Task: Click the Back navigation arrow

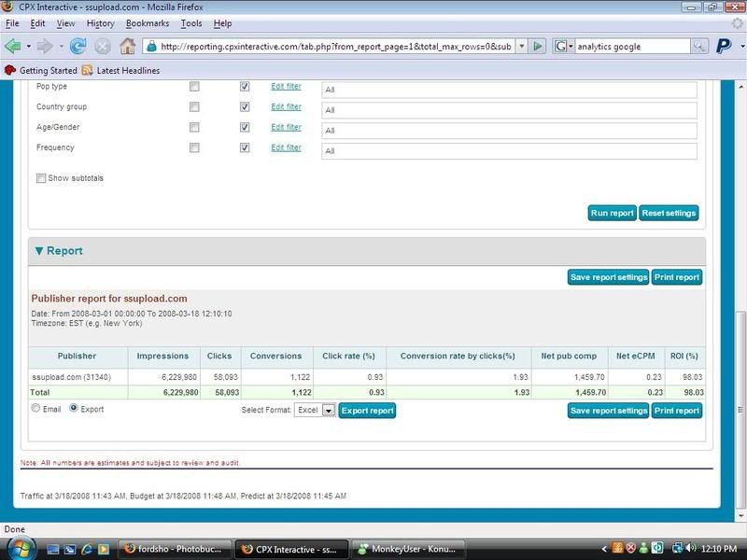Action: tap(13, 46)
